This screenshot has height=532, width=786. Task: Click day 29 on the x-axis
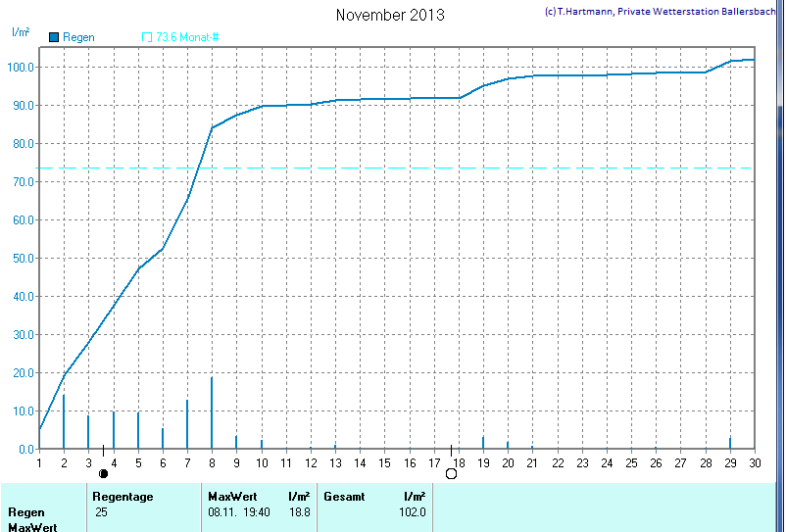pos(730,463)
